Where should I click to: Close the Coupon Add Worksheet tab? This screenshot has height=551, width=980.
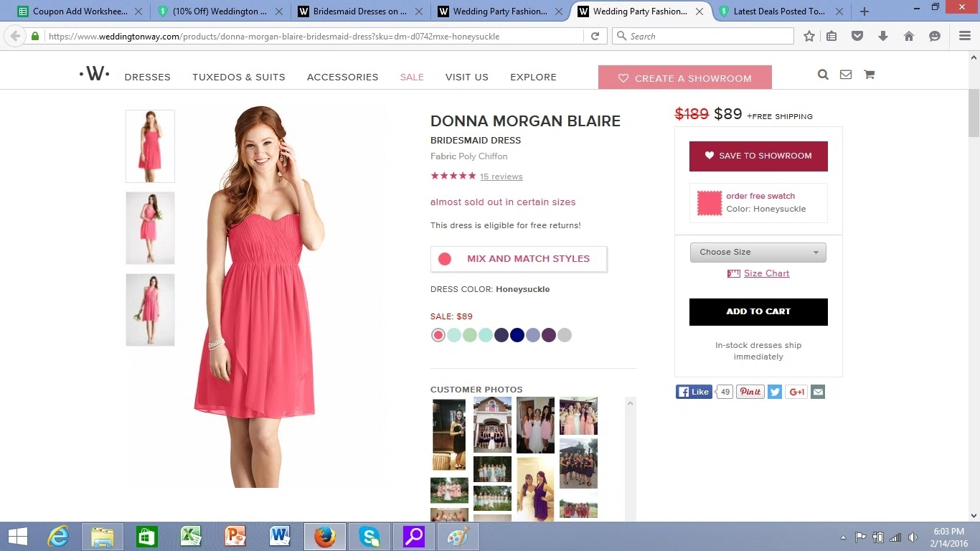pyautogui.click(x=138, y=11)
